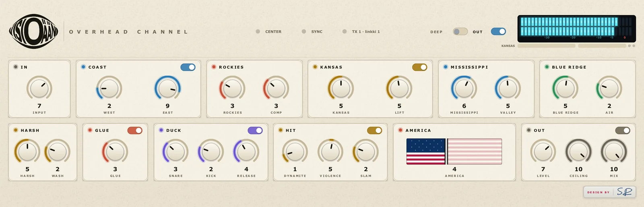Screen dimensions: 644x207
Task: Click the COMP knob
Action: point(276,88)
